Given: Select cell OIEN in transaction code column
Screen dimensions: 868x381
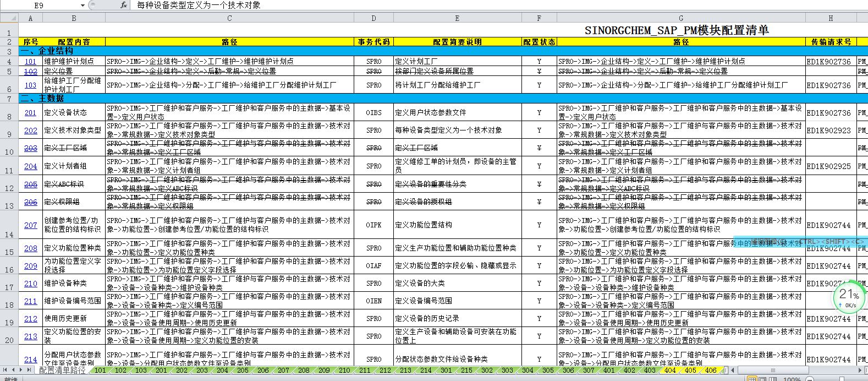Looking at the screenshot, I should click(x=373, y=301).
